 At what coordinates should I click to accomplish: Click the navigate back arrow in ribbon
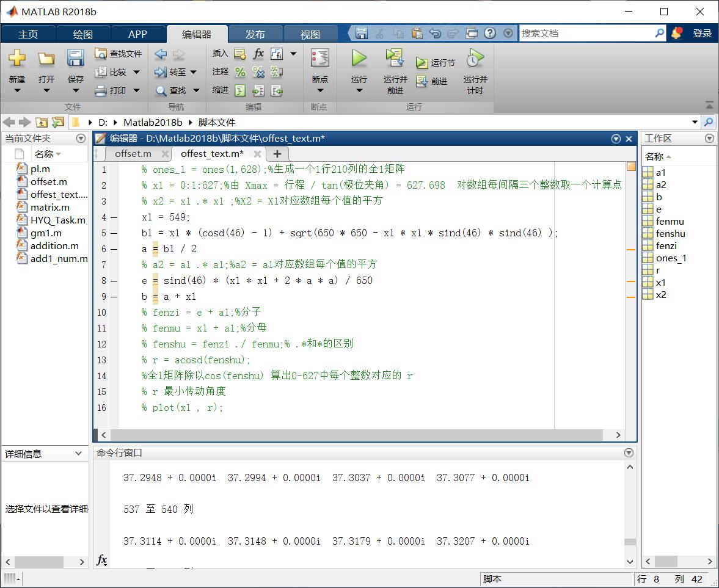161,54
